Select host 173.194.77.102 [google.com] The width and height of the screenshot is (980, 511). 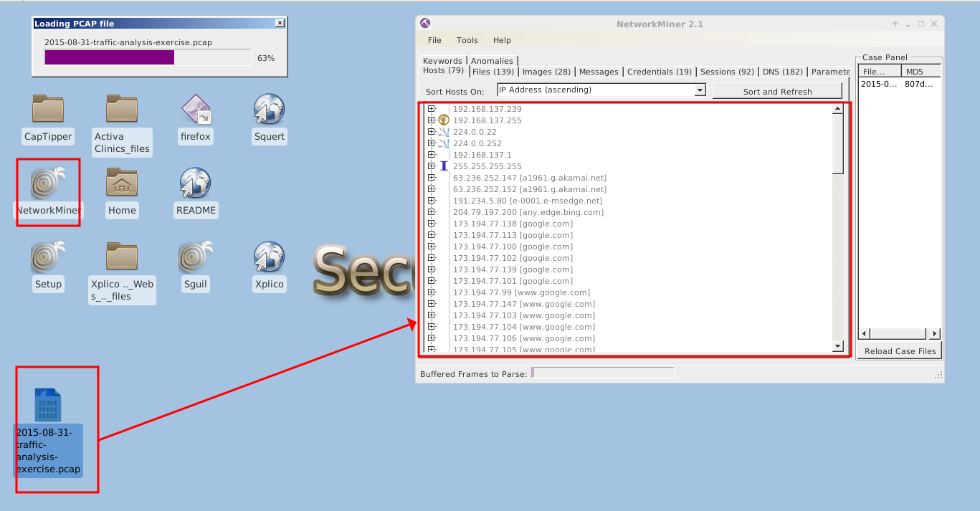[x=513, y=258]
